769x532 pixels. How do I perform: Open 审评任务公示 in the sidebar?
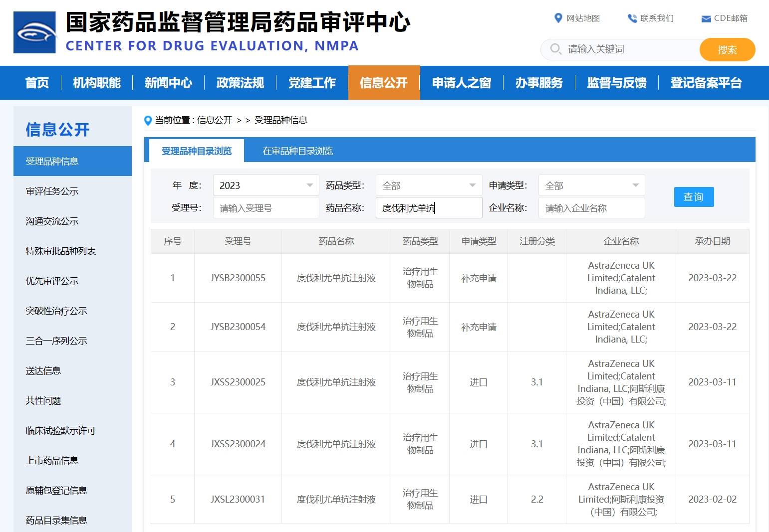52,191
